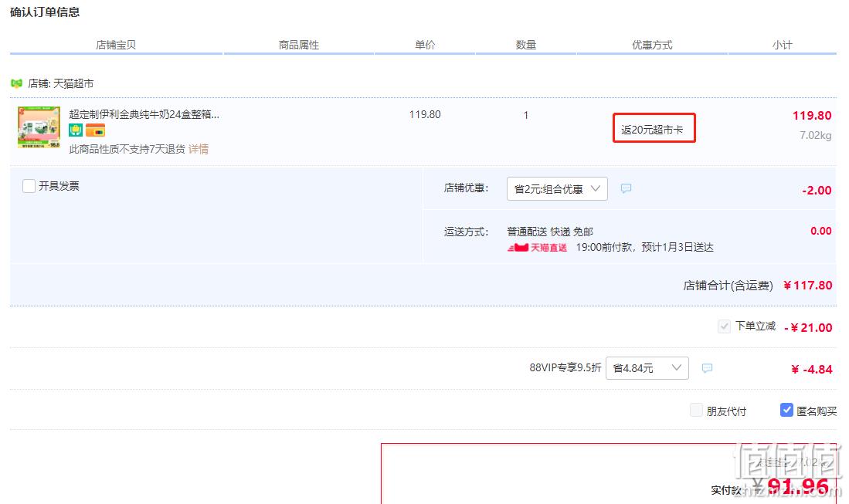Click the 店铺合计(含运费) label
This screenshot has width=849, height=504.
coord(728,286)
